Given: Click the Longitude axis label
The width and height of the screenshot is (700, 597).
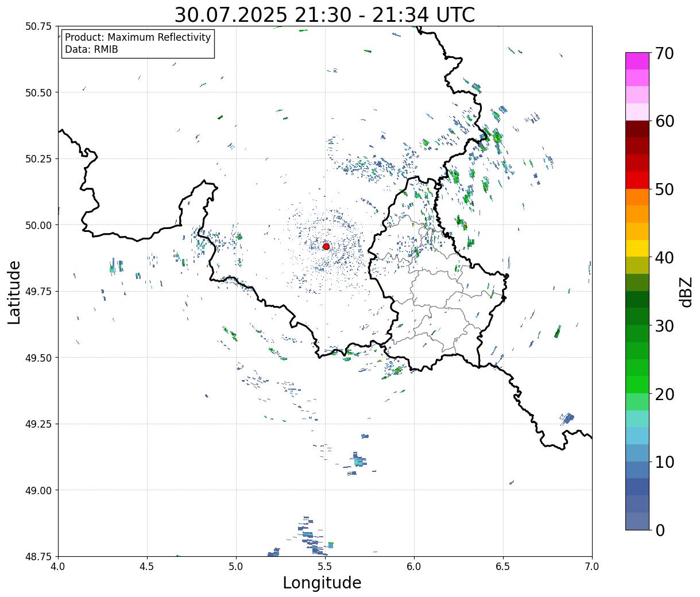Looking at the screenshot, I should click(x=322, y=583).
